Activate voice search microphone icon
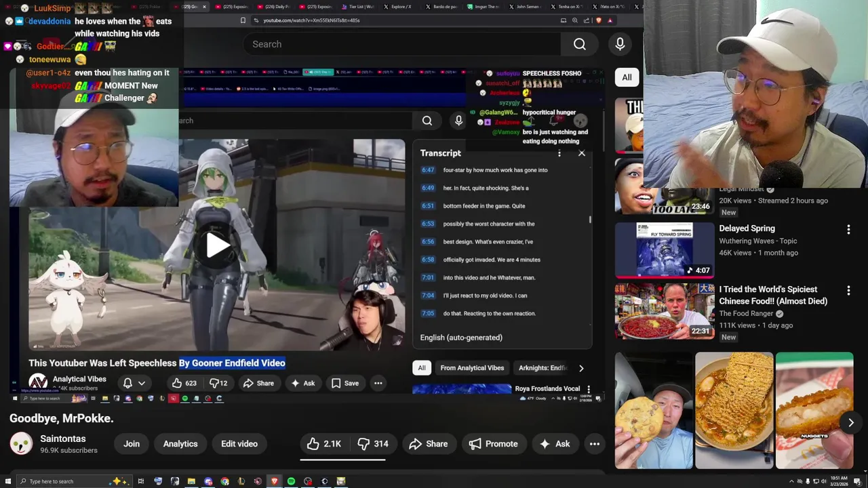This screenshot has width=868, height=488. (x=620, y=44)
